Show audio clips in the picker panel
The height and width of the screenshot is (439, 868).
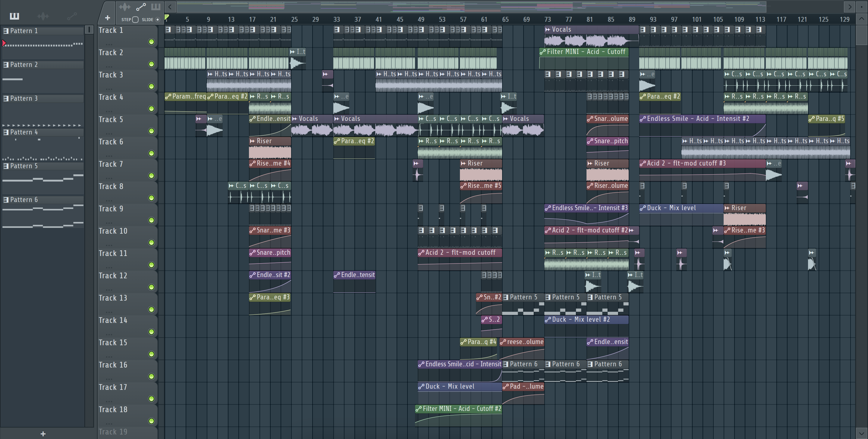43,16
